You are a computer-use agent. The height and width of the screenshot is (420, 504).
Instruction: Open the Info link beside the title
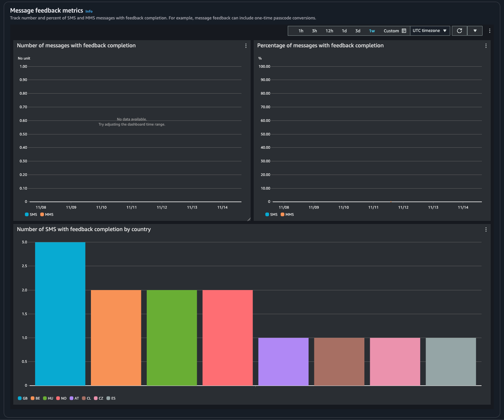89,12
